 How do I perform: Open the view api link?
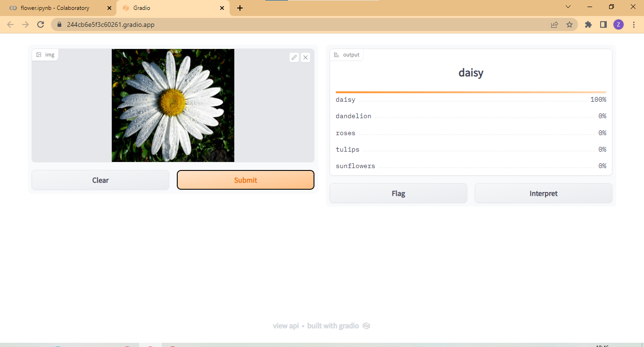286,325
